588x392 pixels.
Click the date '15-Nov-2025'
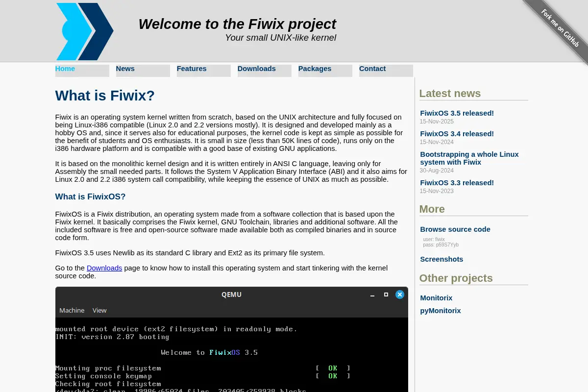pyautogui.click(x=437, y=122)
